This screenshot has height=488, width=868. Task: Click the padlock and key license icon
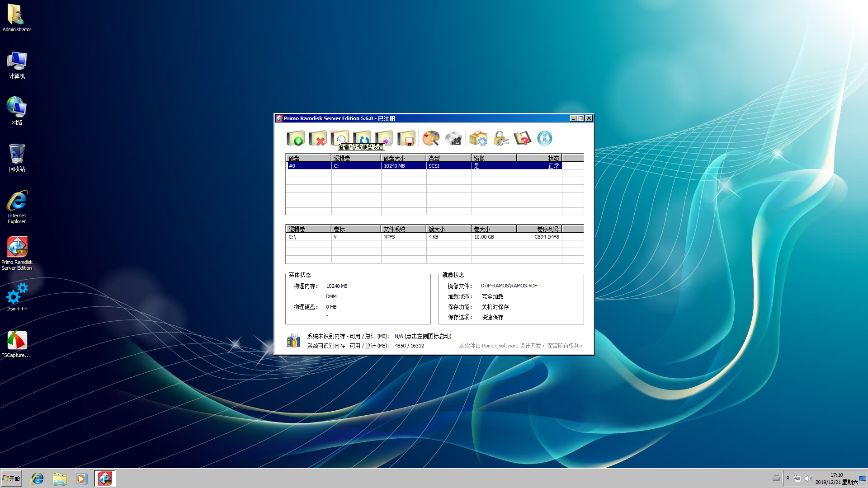click(x=500, y=138)
